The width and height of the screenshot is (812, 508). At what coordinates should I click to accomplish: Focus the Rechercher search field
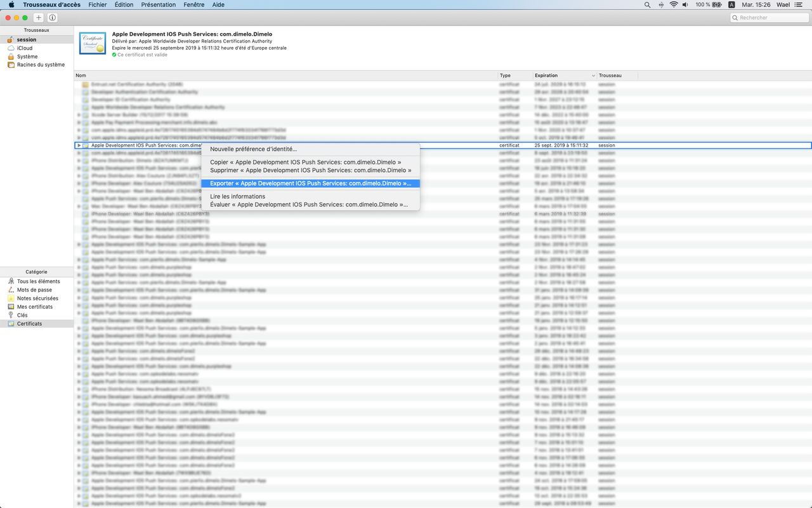click(x=769, y=18)
